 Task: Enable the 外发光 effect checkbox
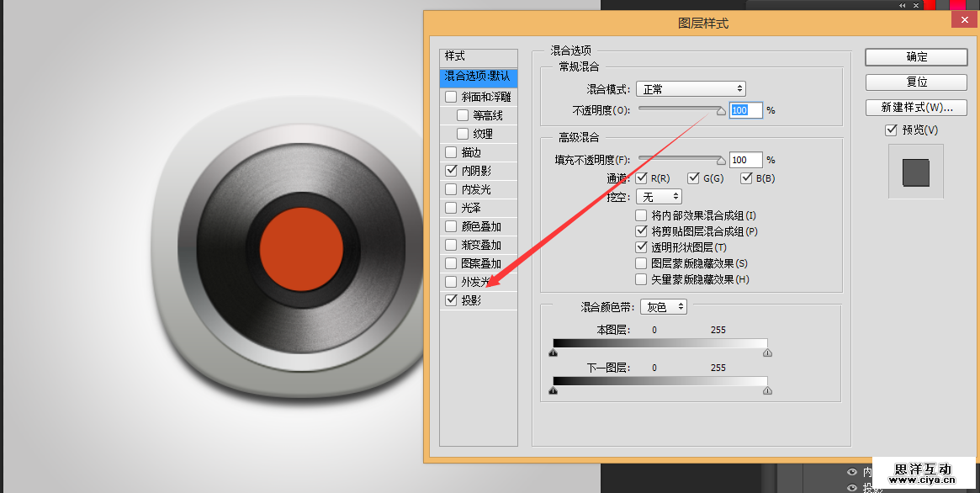pyautogui.click(x=452, y=282)
